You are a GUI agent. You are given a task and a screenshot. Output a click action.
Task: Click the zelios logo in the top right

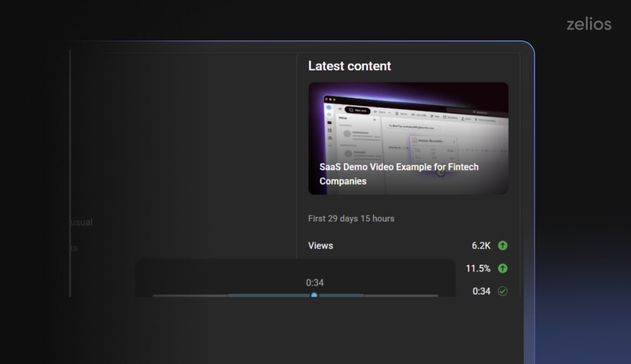point(588,24)
